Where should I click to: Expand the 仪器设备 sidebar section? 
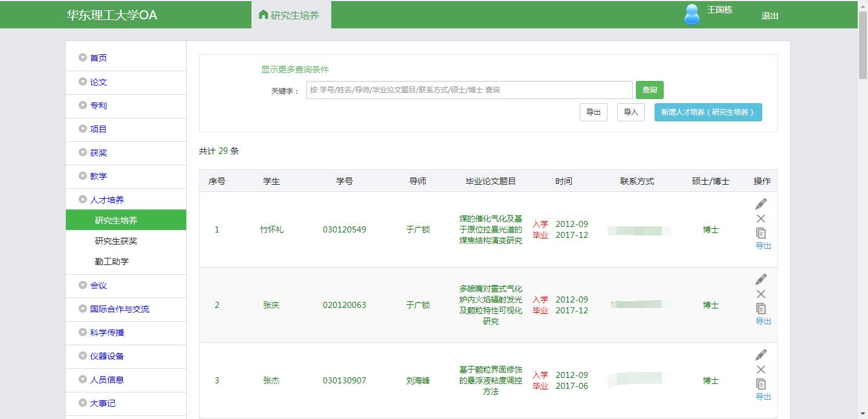(106, 356)
